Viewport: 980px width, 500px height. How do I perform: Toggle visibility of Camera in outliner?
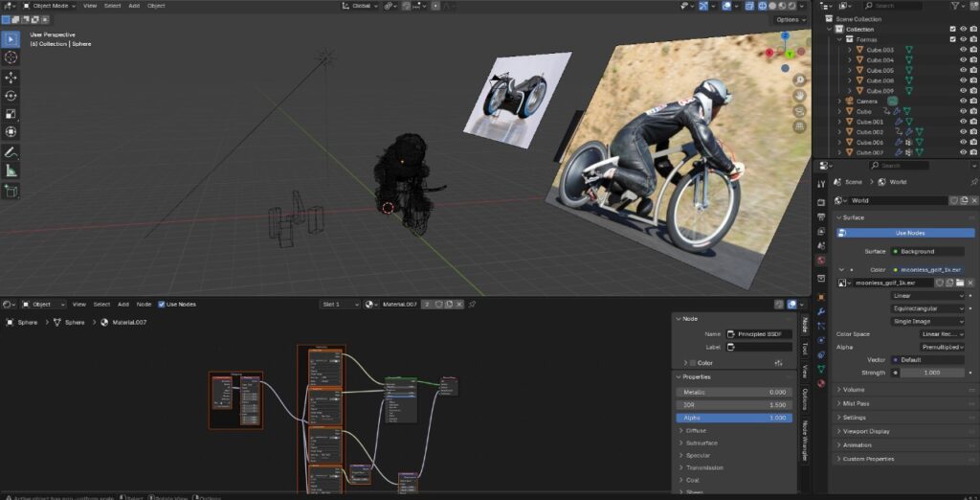point(962,101)
